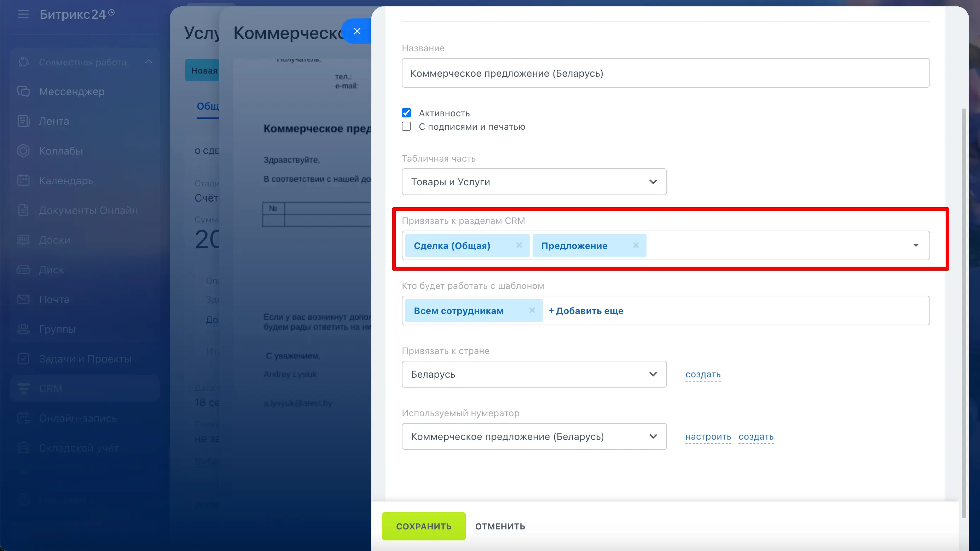
Task: Click создать link next to настроить
Action: coord(756,437)
